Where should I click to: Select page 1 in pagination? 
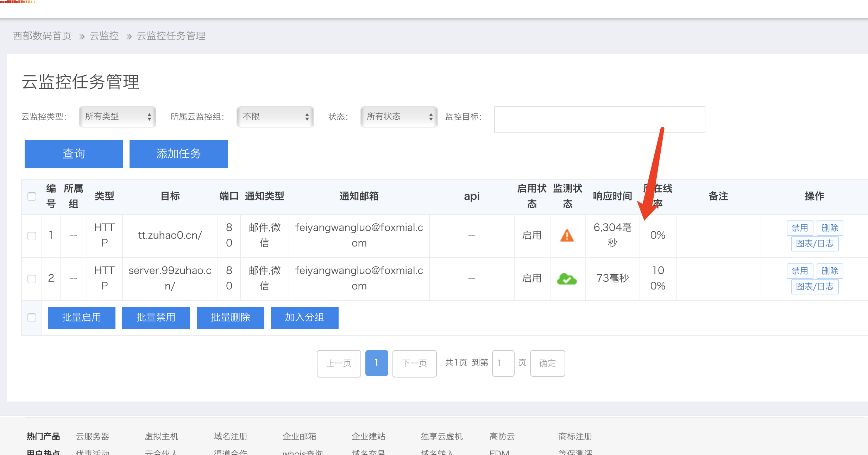pyautogui.click(x=376, y=363)
